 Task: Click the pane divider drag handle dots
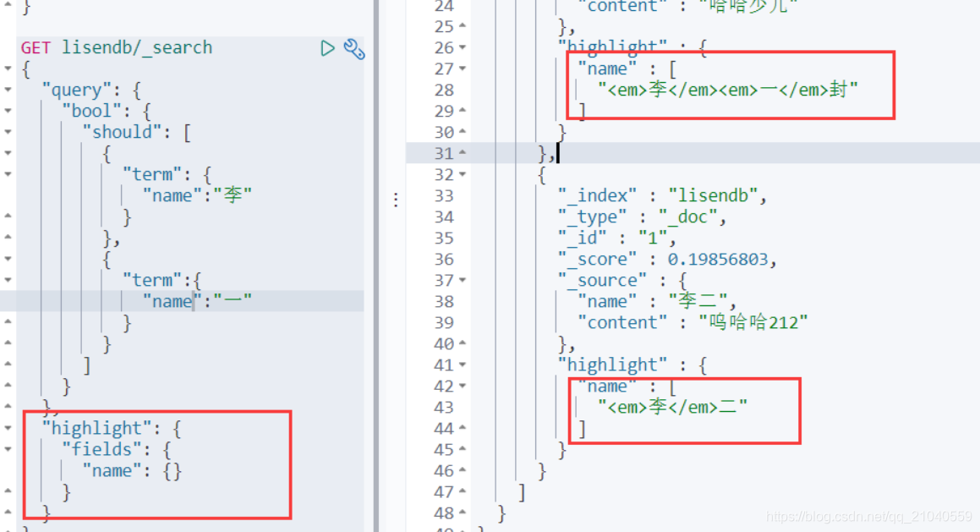(396, 200)
